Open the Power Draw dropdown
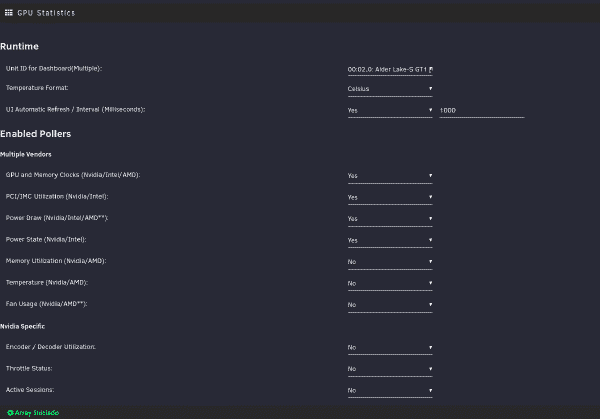This screenshot has width=600, height=419. tap(390, 219)
